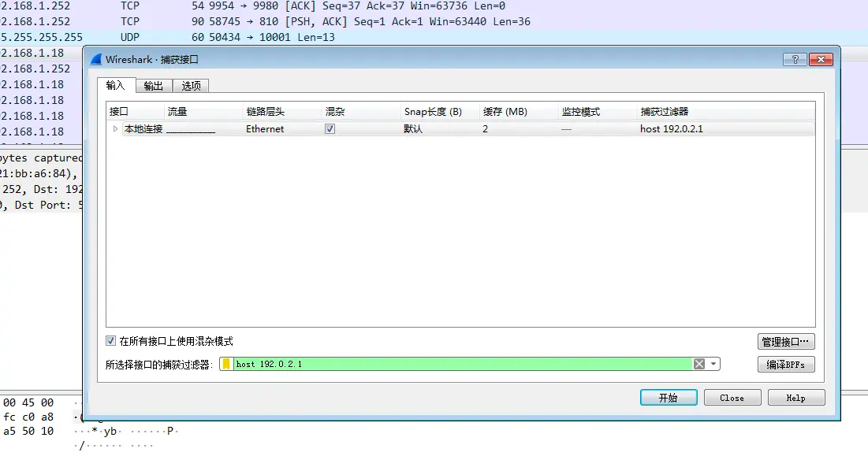Expand the 本地连接 interface entry
Image resolution: width=868 pixels, height=456 pixels.
(x=115, y=128)
